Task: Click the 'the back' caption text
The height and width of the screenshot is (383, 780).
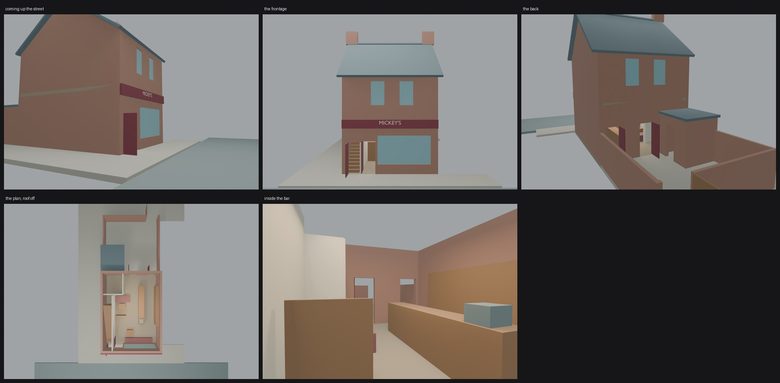Action: point(530,9)
